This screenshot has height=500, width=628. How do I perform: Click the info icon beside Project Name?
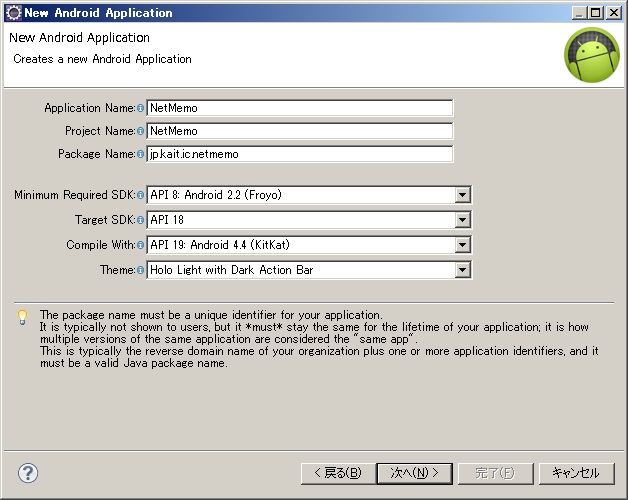[x=140, y=131]
